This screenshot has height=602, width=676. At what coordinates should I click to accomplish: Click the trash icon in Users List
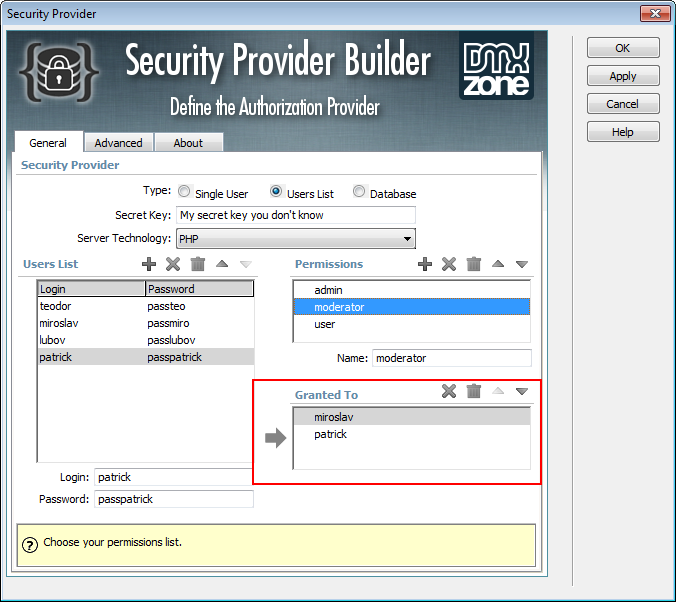[198, 263]
